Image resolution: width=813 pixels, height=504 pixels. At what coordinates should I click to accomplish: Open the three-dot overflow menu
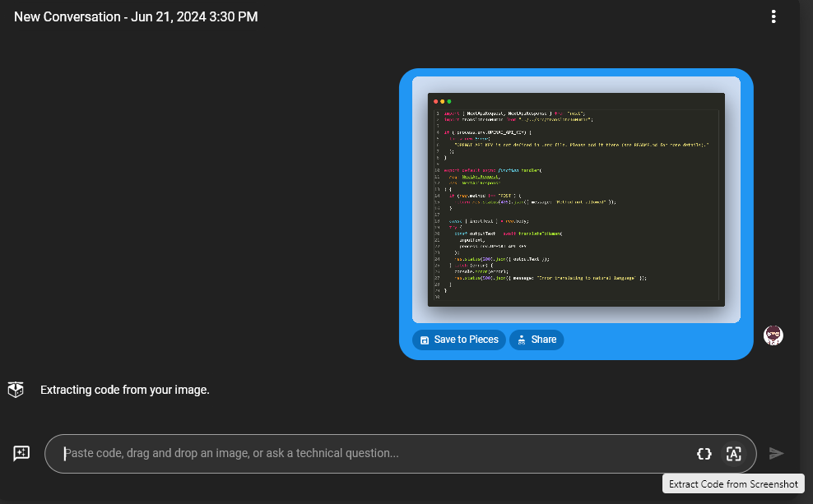point(773,16)
